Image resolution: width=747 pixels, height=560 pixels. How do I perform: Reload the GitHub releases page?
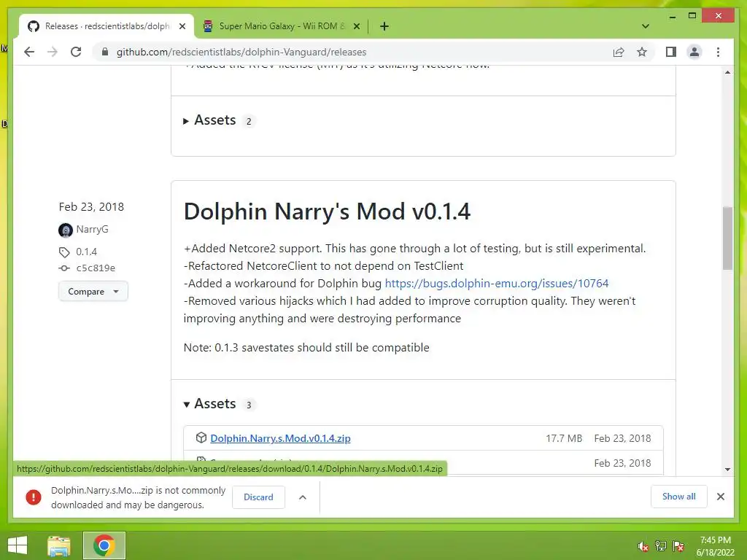point(76,52)
